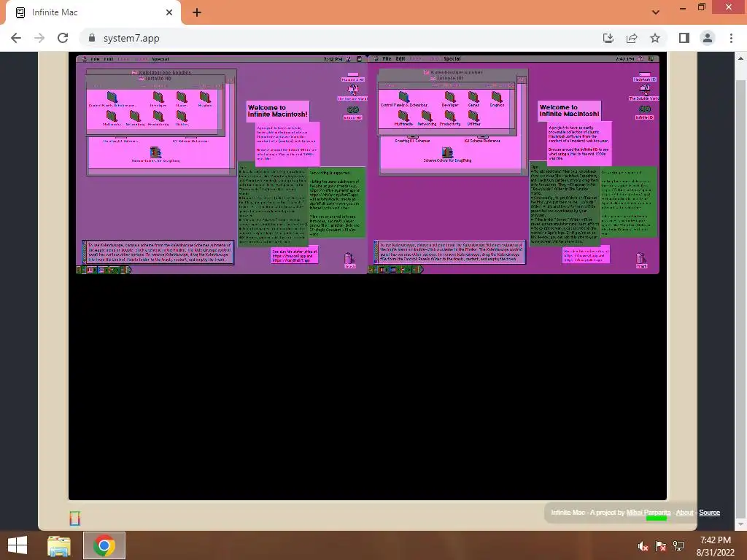
Task: Open Edit menu in right Mac screen
Action: [400, 58]
